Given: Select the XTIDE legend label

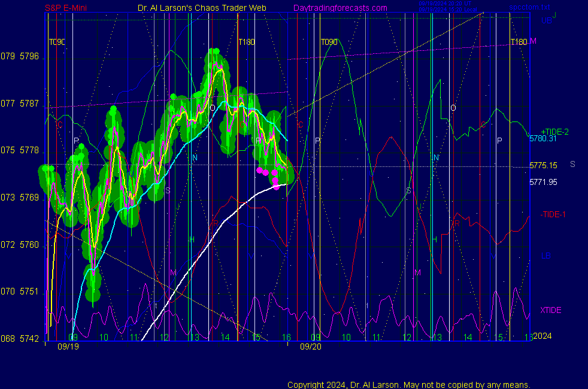Looking at the screenshot, I should [x=551, y=310].
